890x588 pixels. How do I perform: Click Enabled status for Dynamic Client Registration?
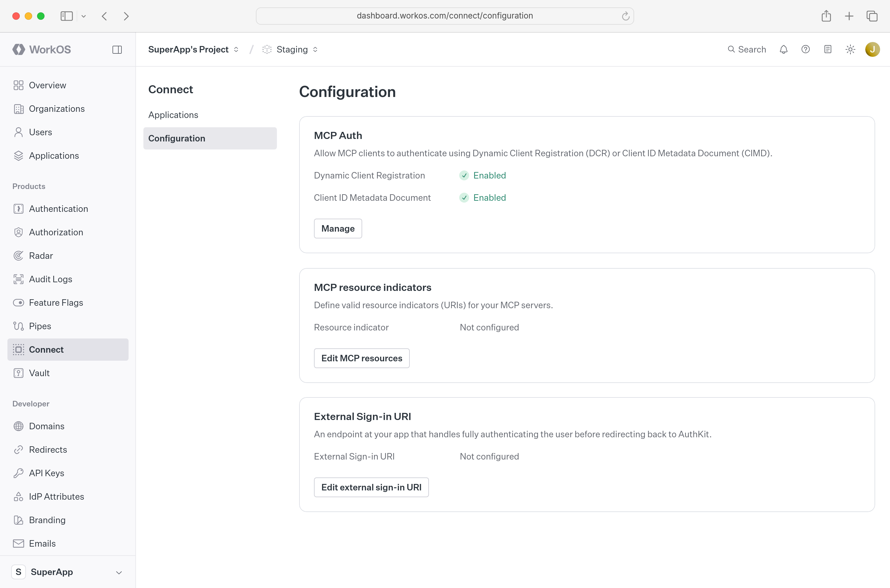tap(483, 175)
